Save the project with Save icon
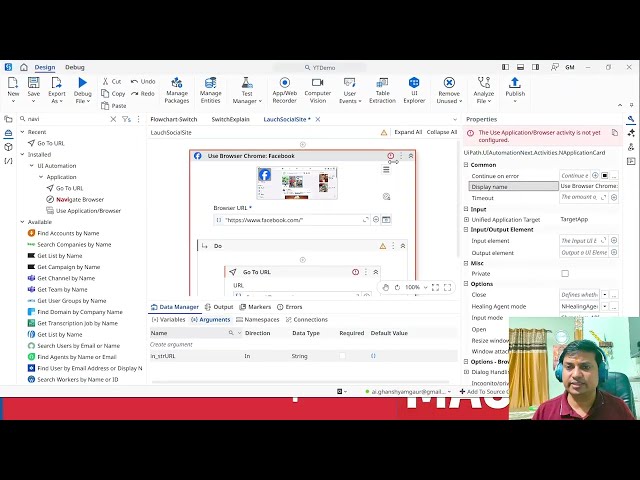 [x=33, y=89]
